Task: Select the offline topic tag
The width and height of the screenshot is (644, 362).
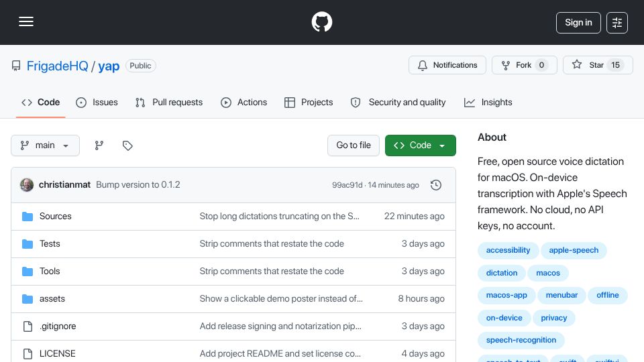Action: coord(608,295)
